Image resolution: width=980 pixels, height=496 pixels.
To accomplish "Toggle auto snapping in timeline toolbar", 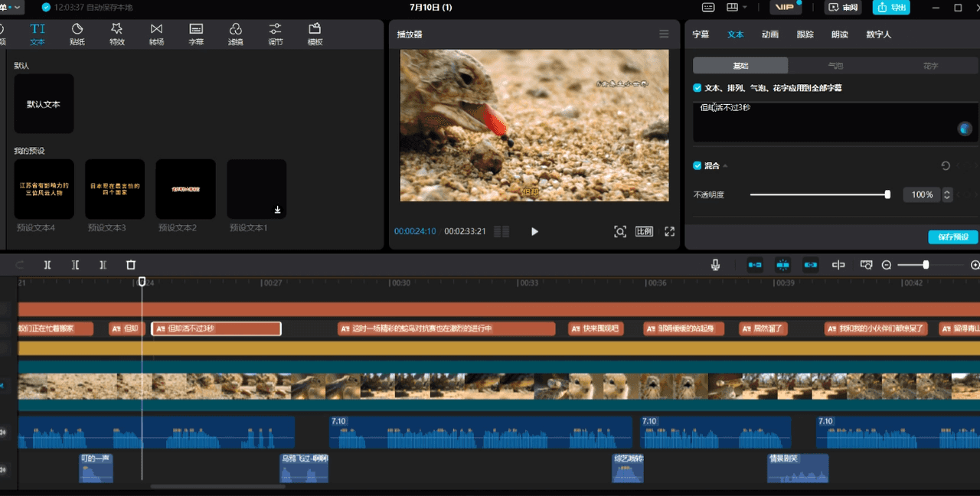I will tap(782, 265).
